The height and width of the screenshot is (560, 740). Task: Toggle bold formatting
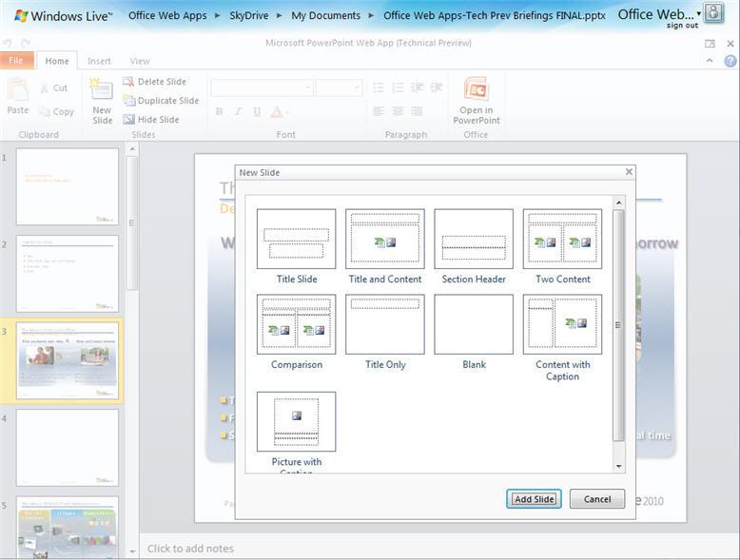(219, 111)
